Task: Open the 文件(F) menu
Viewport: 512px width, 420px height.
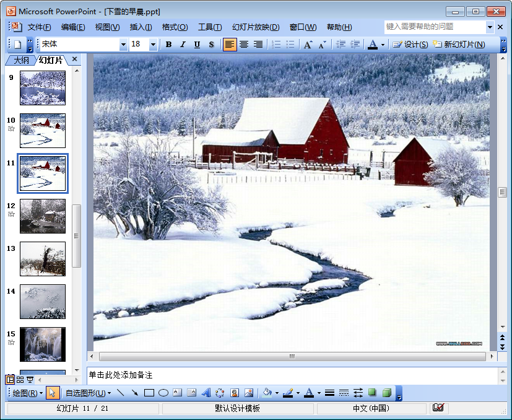Action: coord(39,27)
